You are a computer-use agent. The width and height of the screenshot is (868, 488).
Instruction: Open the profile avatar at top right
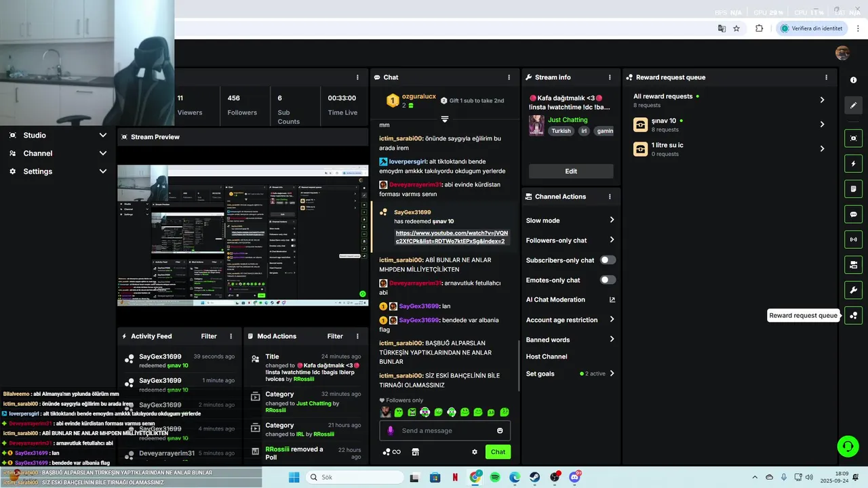842,53
